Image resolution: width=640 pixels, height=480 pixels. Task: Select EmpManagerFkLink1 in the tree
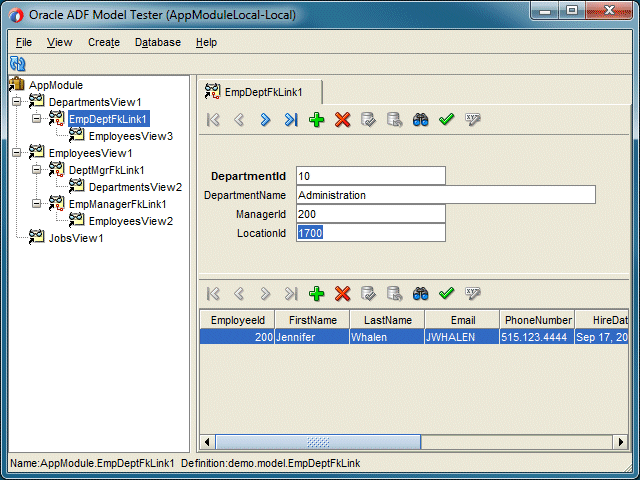(x=118, y=204)
